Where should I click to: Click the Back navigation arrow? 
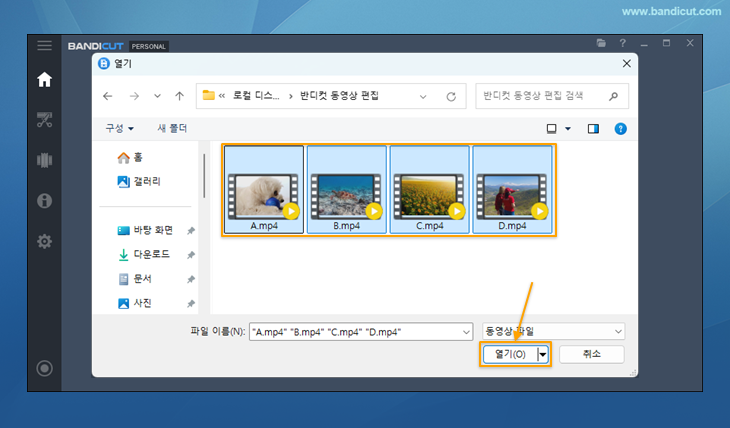[x=108, y=96]
